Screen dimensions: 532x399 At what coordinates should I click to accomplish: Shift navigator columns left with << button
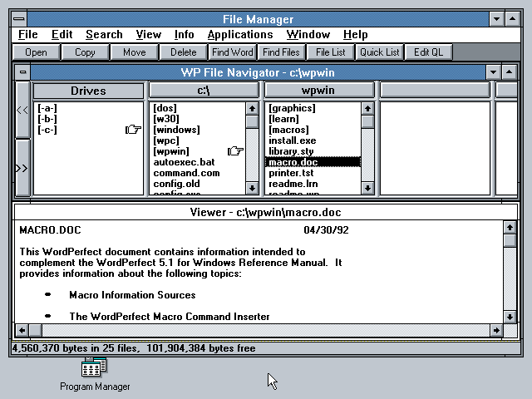(x=22, y=110)
